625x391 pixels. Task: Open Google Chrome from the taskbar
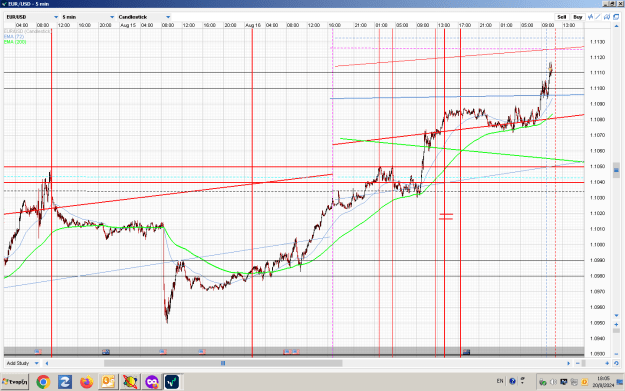[43, 382]
